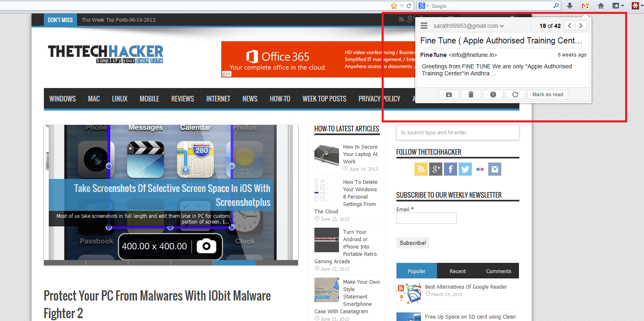Switch to the Comments tab
Image resolution: width=644 pixels, height=321 pixels.
[x=498, y=271]
